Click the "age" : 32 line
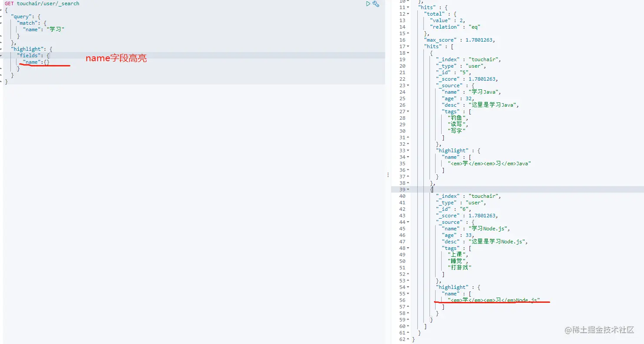The width and height of the screenshot is (644, 344). (458, 98)
